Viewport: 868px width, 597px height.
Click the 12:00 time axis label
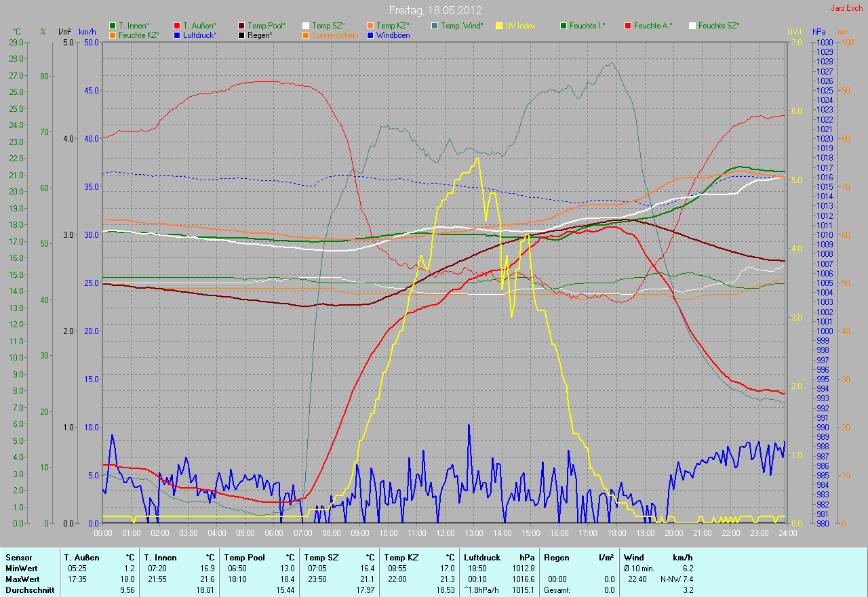coord(445,533)
